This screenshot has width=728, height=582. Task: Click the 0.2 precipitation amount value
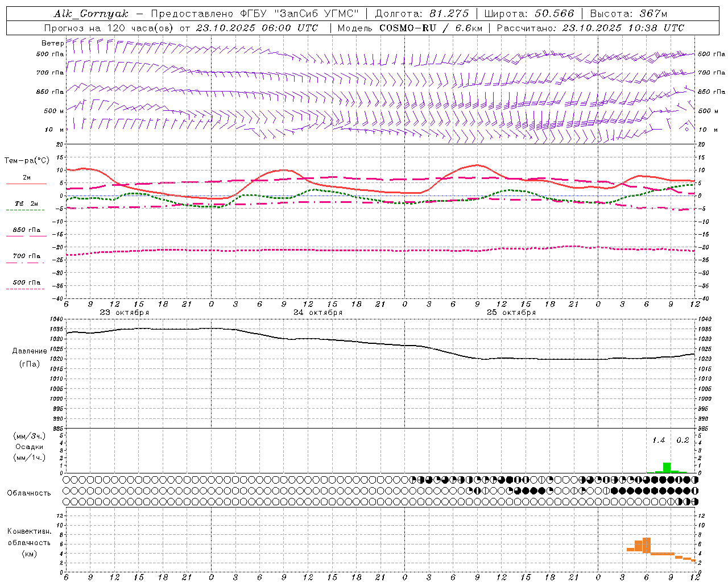tap(682, 440)
